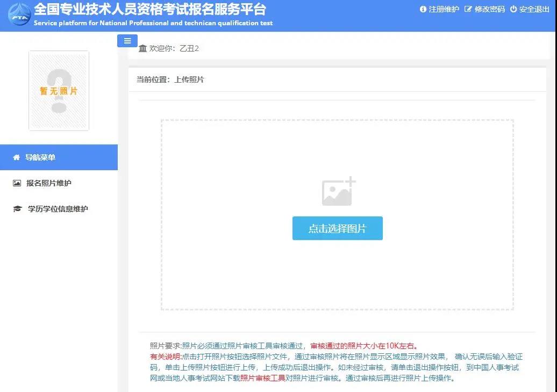The height and width of the screenshot is (392, 557).
Task: Open registration maintenance via 注册维护 info icon
Action: pyautogui.click(x=425, y=9)
